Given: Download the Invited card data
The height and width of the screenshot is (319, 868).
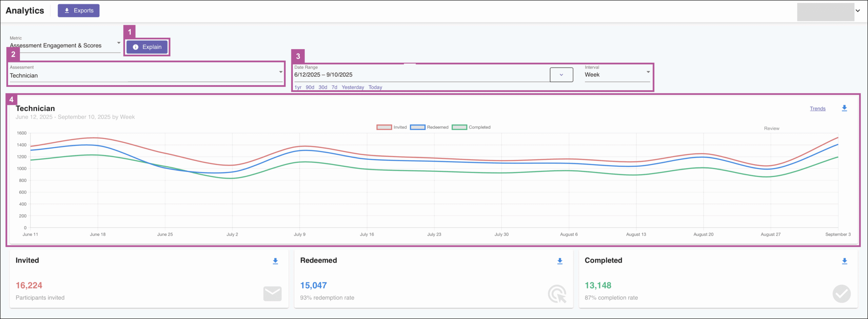Looking at the screenshot, I should (x=275, y=261).
